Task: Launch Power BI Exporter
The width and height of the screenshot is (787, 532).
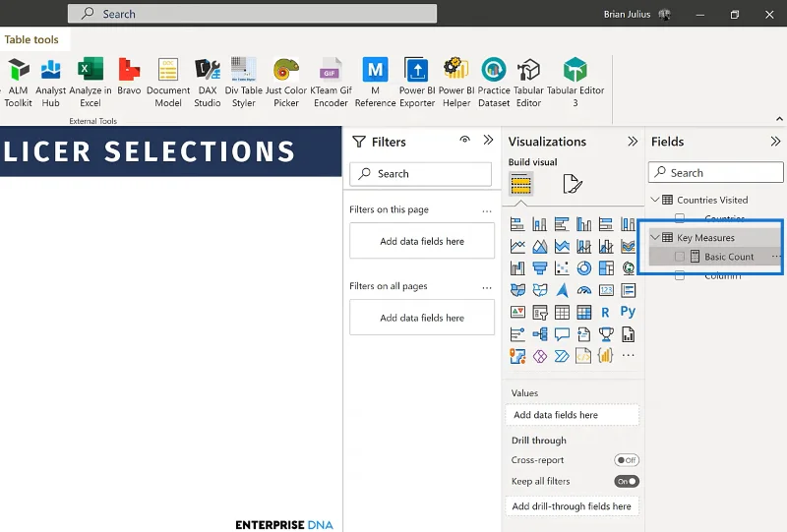Action: [417, 83]
